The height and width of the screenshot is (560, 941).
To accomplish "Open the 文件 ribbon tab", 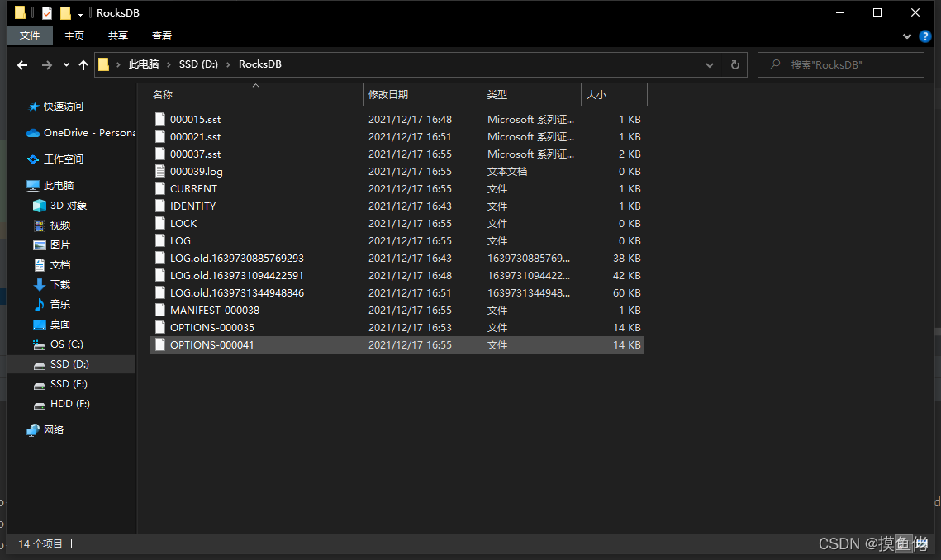I will tap(30, 36).
